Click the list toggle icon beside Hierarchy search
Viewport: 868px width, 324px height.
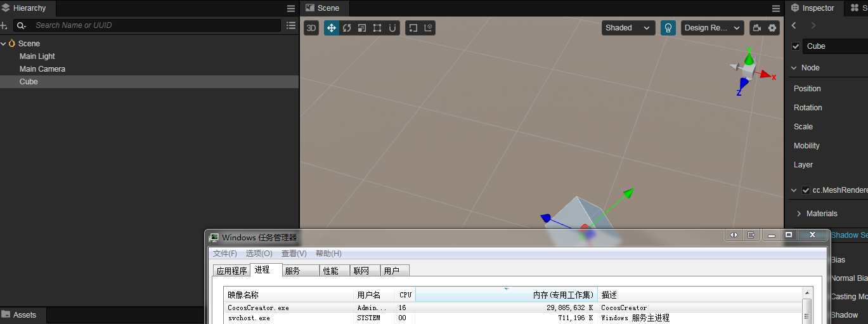pos(290,25)
